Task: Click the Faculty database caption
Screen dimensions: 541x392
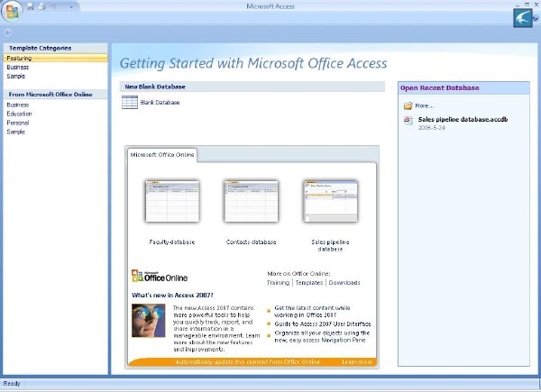Action: click(172, 242)
